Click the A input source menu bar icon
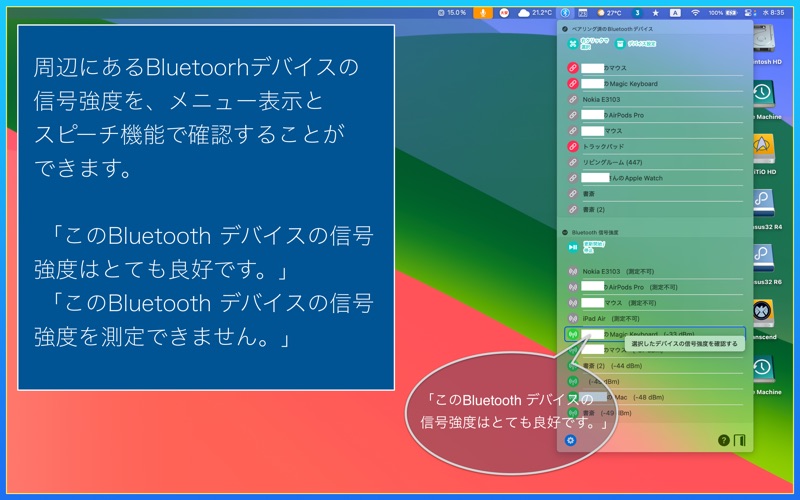This screenshot has width=800, height=500. [675, 13]
